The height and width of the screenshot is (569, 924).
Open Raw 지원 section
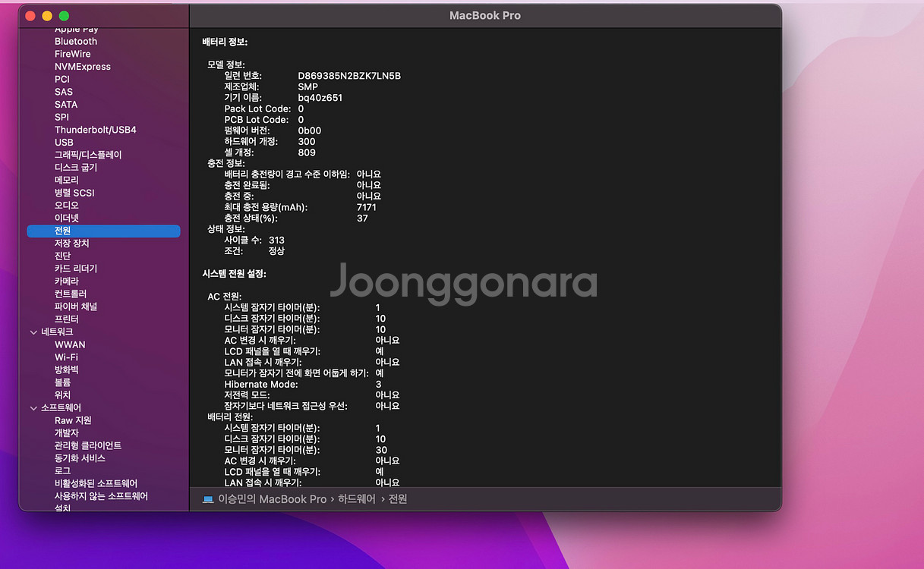(73, 420)
